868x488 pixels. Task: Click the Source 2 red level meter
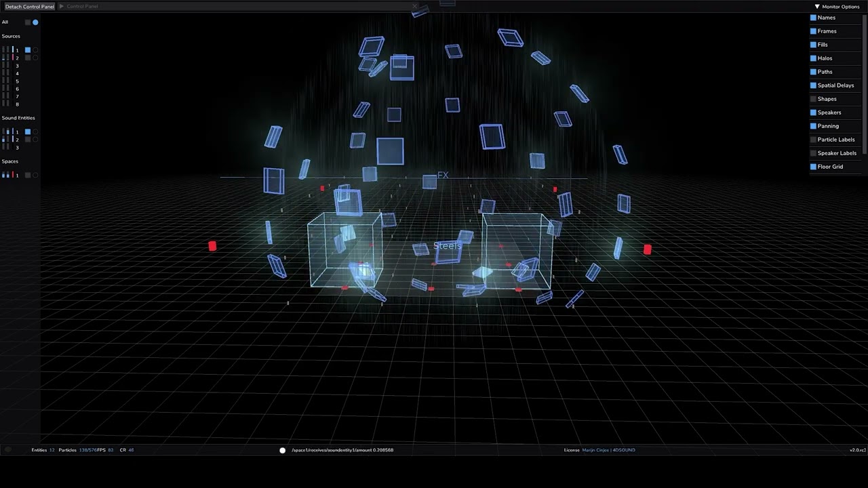click(12, 58)
